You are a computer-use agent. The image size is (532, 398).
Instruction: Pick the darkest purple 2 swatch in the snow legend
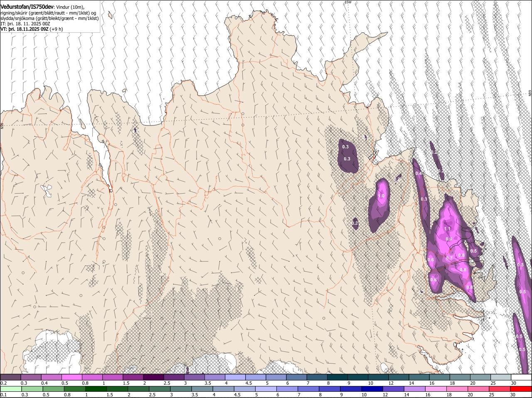tap(153, 377)
